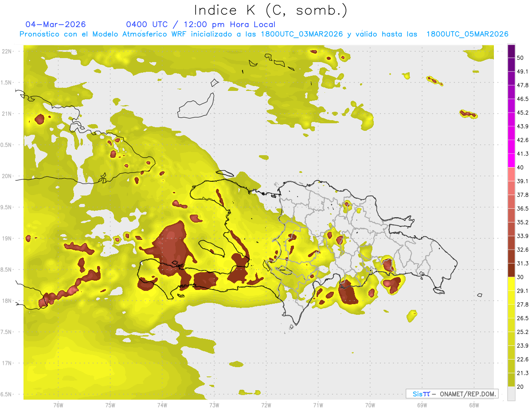Click the colorbar label "46.5"
Screen dimensions: 532x411
523,99
